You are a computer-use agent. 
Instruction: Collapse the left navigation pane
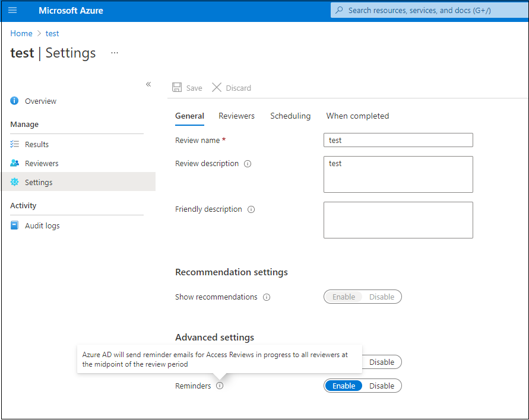click(148, 84)
